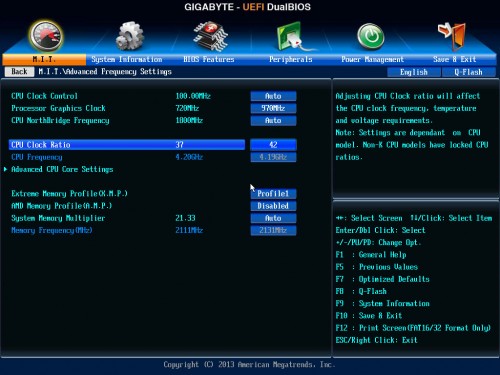Image resolution: width=500 pixels, height=375 pixels.
Task: Switch to the Peripherals tab
Action: [291, 59]
